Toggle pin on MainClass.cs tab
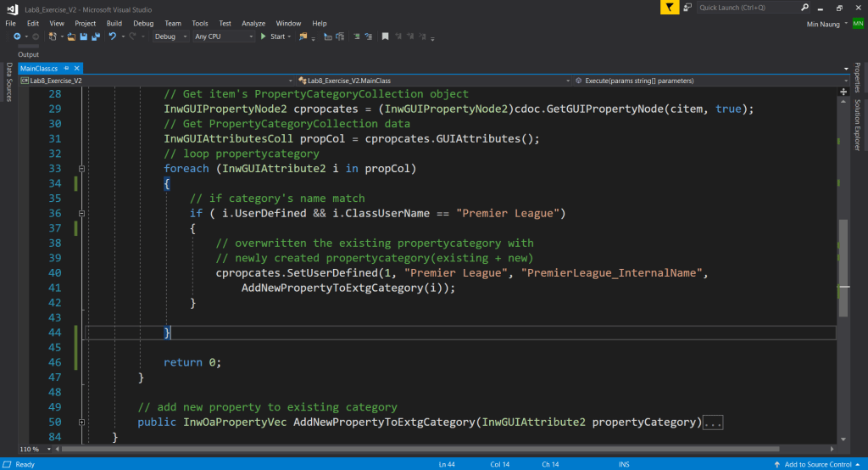Viewport: 868px width, 470px height. pyautogui.click(x=65, y=68)
